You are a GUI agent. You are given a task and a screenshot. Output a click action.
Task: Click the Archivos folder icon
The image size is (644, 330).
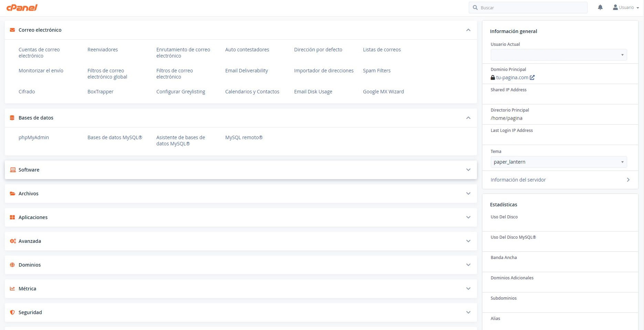coord(12,194)
